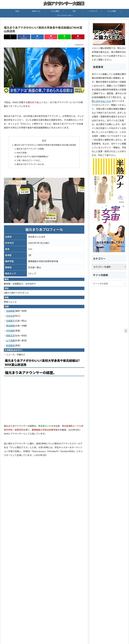Open the 半熟アナ book advertisement
Viewport: 129px width, 644px height.
pyautogui.click(x=109, y=181)
